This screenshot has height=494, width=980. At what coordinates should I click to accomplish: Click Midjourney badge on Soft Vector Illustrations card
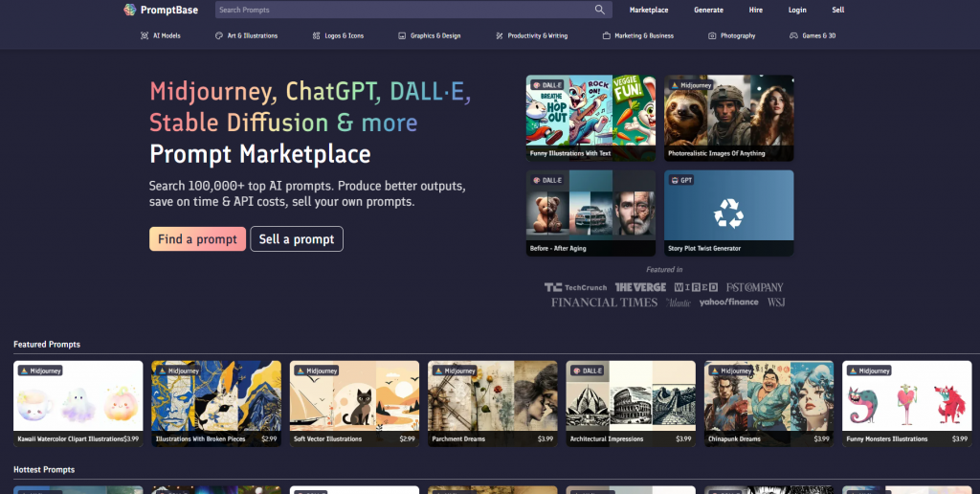(x=316, y=370)
